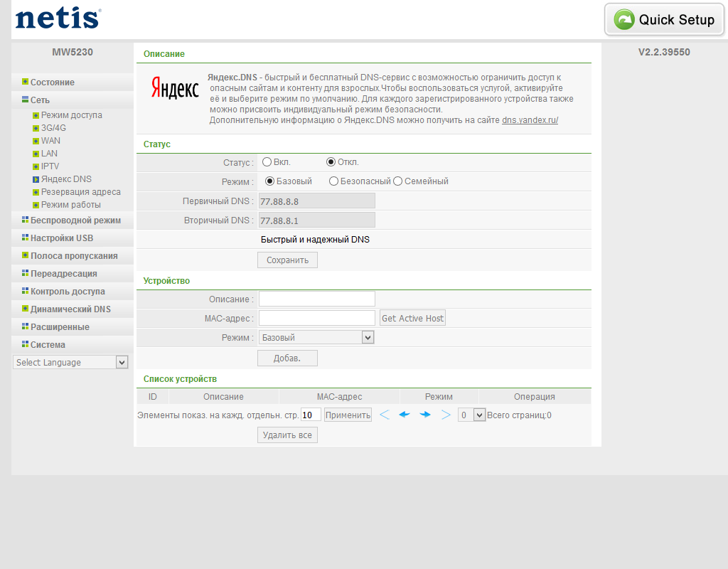Open Настройки USB menu

tap(62, 238)
